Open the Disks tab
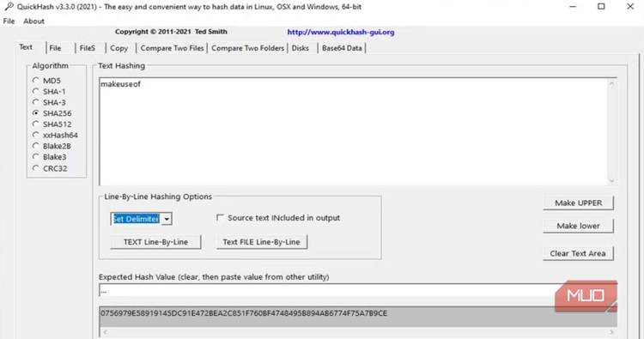The height and width of the screenshot is (339, 644). 301,48
